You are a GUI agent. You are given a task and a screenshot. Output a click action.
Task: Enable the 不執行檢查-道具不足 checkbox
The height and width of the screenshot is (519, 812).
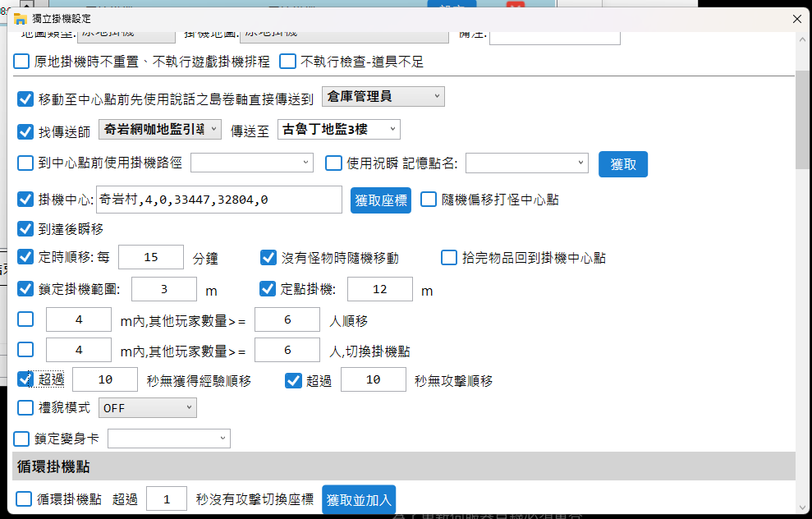288,61
